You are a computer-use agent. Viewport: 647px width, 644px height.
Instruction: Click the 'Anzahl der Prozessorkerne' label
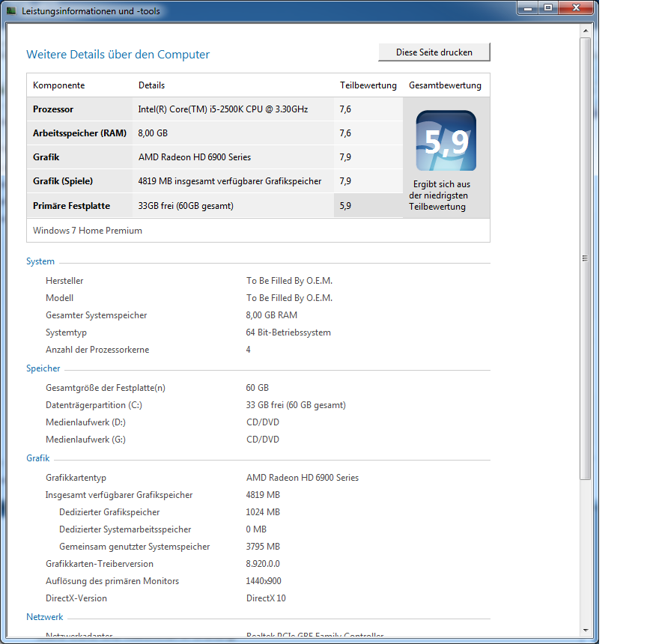[97, 350]
